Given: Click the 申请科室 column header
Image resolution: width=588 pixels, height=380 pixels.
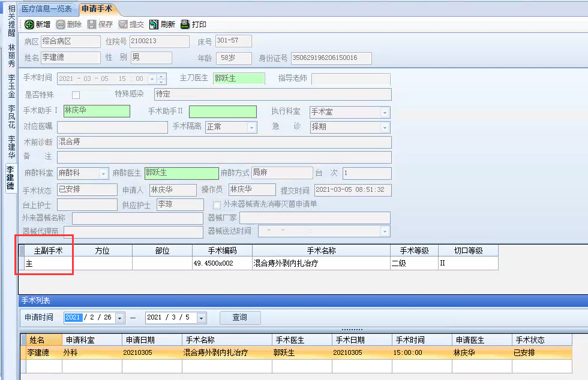Looking at the screenshot, I should (x=92, y=340).
